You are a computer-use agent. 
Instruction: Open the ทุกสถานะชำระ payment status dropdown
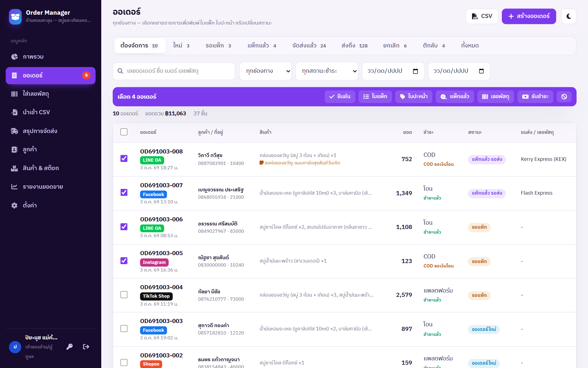(327, 71)
